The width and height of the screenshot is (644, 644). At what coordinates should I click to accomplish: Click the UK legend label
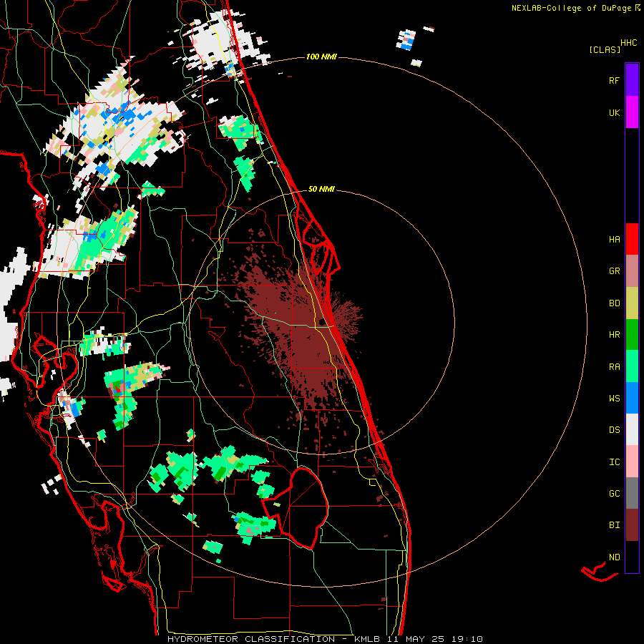[x=614, y=112]
